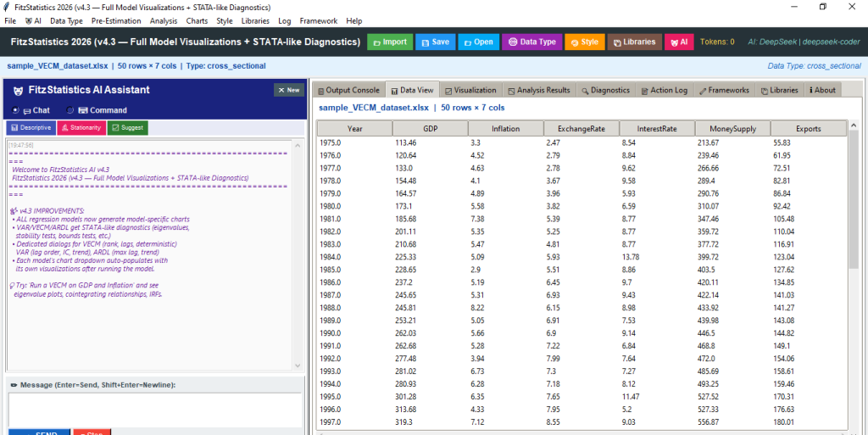Click the Open file toolbar button
868x435 pixels.
(x=479, y=42)
